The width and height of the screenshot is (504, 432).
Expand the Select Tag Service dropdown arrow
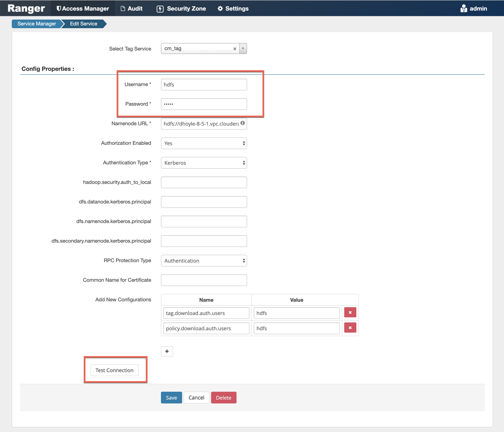[243, 49]
